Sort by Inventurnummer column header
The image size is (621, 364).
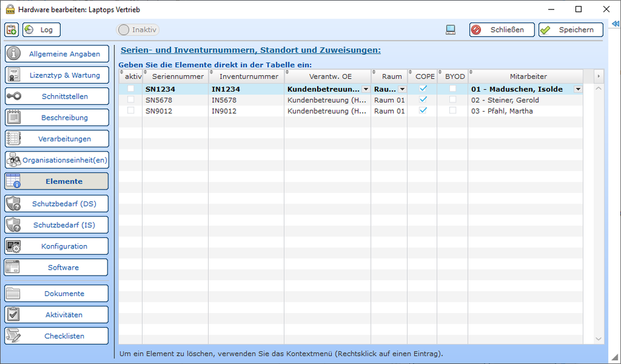click(246, 77)
